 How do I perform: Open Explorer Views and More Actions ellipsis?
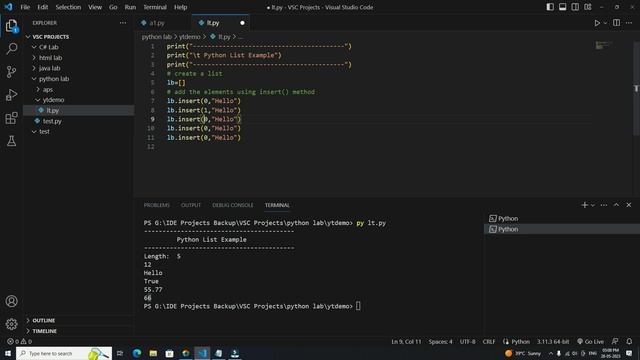(x=123, y=23)
